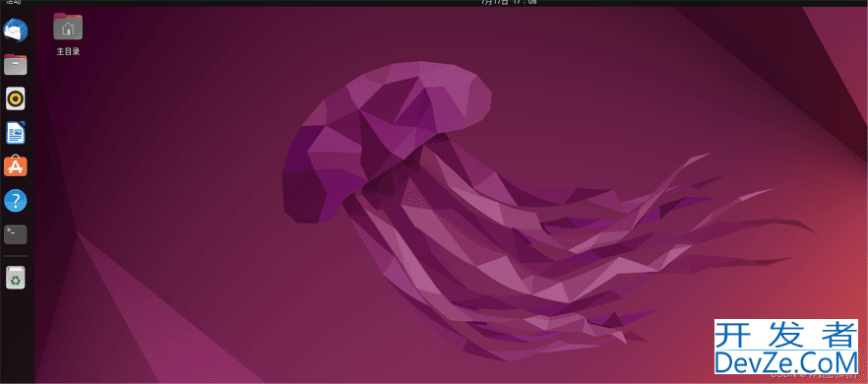The image size is (868, 384).
Task: Open LibreOffice Writer from the dock
Action: click(x=16, y=133)
